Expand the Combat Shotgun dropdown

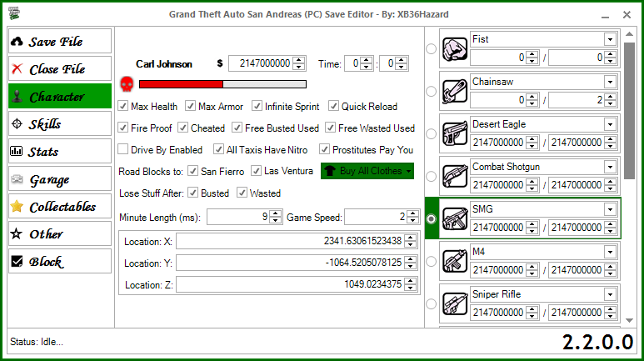click(x=610, y=167)
